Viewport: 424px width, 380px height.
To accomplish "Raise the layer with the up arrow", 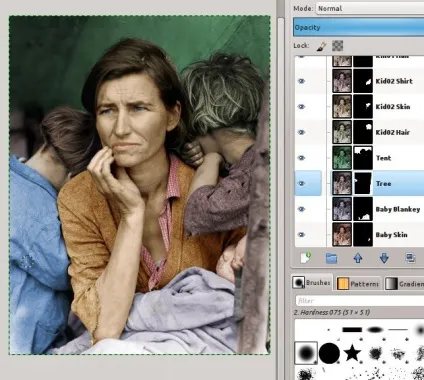I will tap(358, 258).
